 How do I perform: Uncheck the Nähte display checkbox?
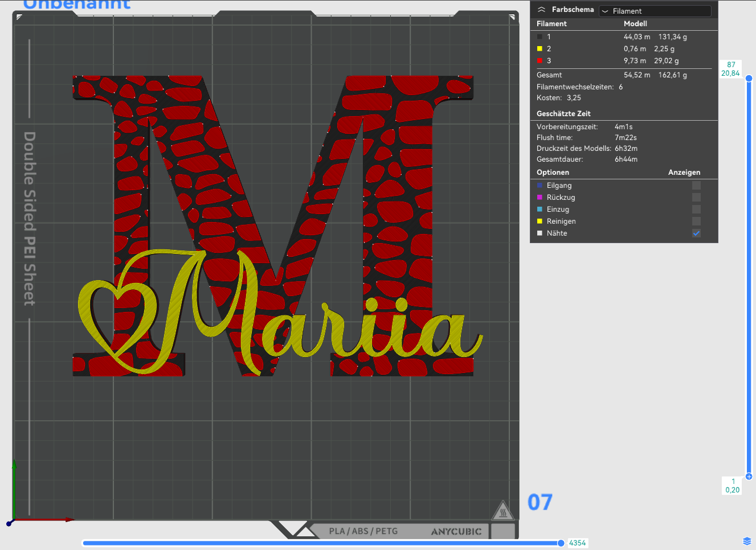[x=696, y=233]
